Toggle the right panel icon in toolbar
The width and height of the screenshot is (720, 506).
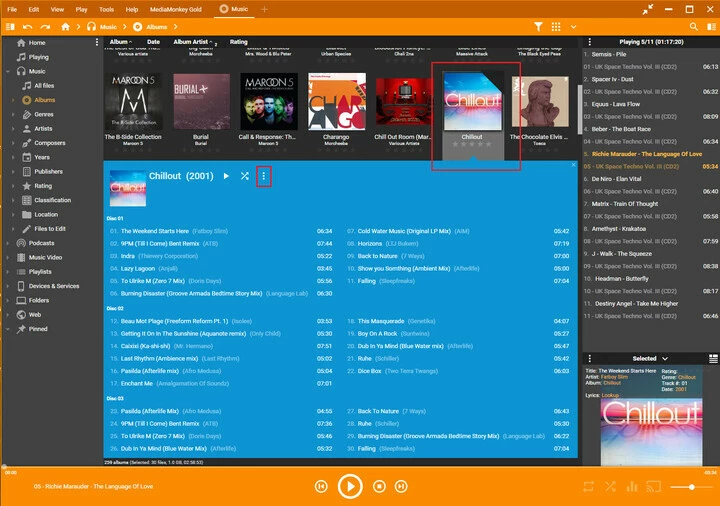(711, 27)
